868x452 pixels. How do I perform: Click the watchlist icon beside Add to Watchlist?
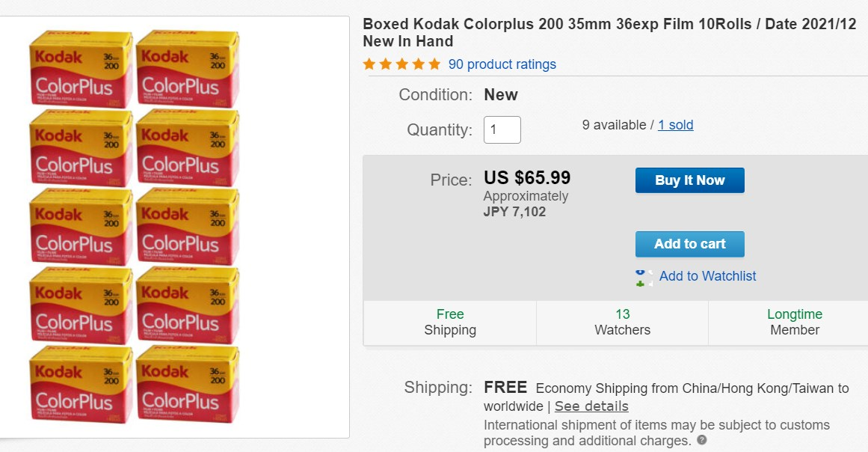(x=644, y=278)
